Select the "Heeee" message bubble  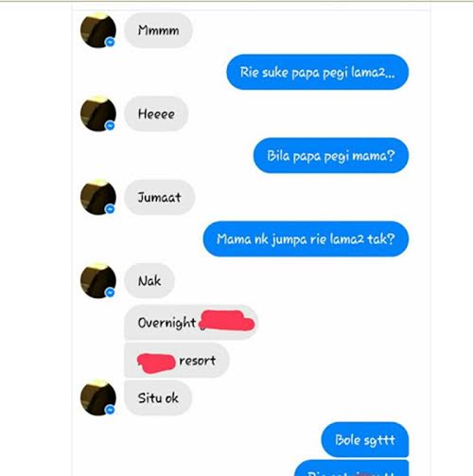(156, 114)
